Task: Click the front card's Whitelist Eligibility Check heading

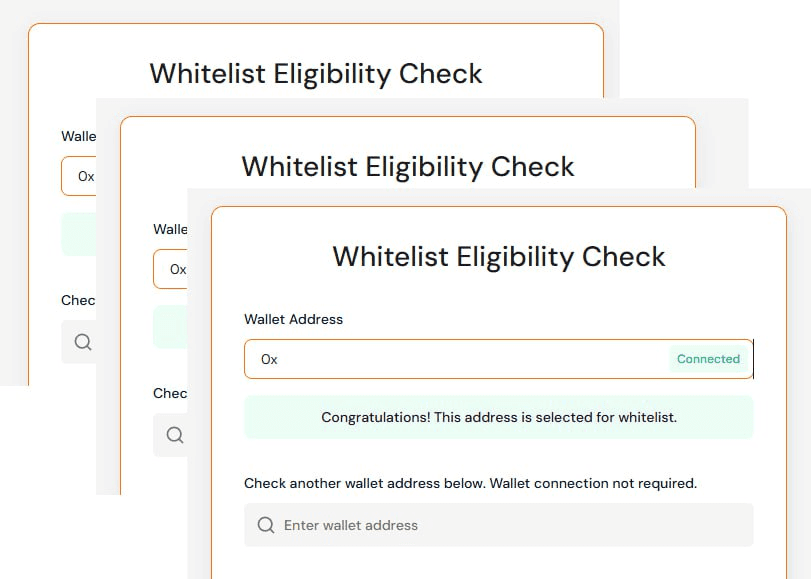Action: 498,256
